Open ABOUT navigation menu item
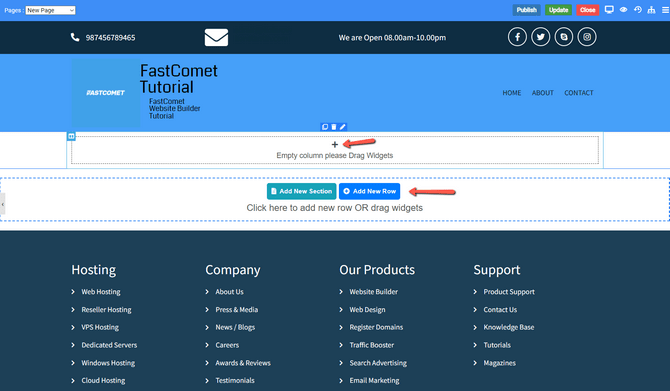 (543, 93)
